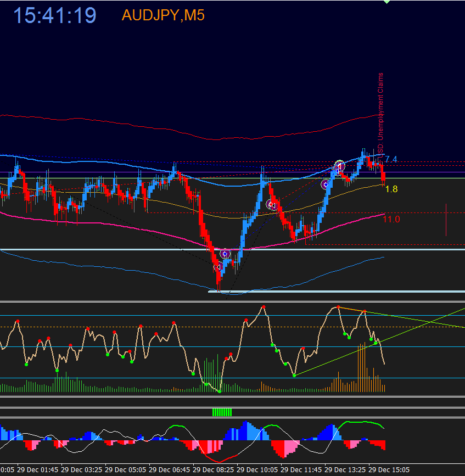The width and height of the screenshot is (465, 476).
Task: Select the red dot at the oscillator's 10:05 peak
Action: pos(264,307)
